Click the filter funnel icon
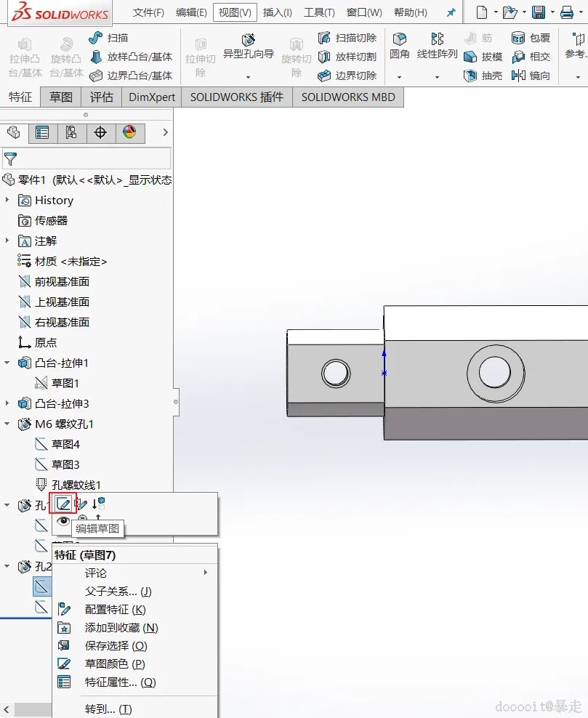 [10, 159]
